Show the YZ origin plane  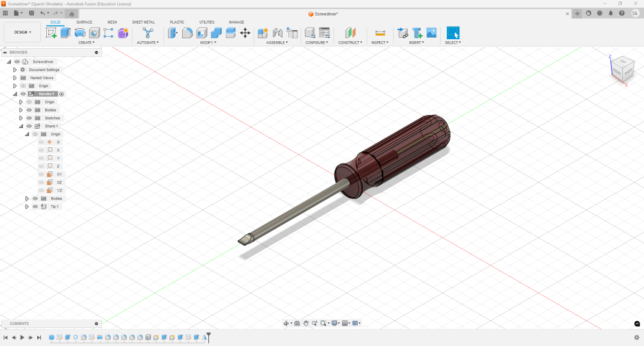(41, 191)
